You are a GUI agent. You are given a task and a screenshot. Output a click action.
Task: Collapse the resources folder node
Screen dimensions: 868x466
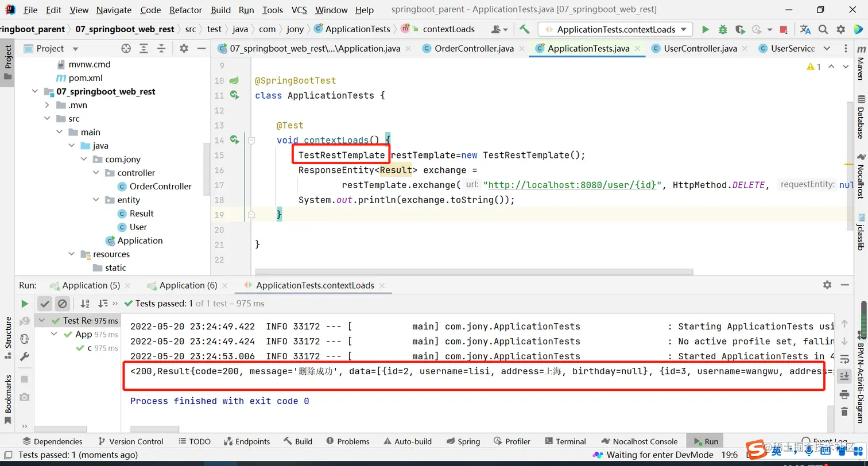(71, 254)
